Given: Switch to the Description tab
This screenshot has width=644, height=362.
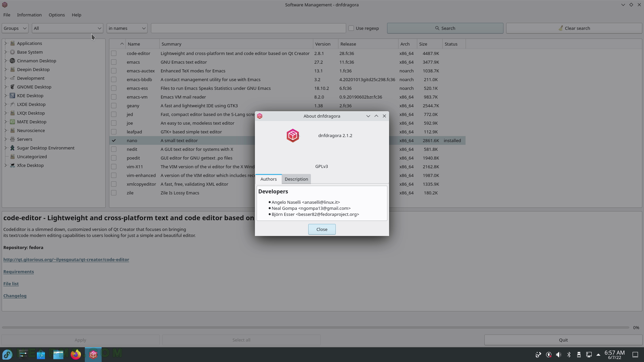Looking at the screenshot, I should click(x=296, y=179).
